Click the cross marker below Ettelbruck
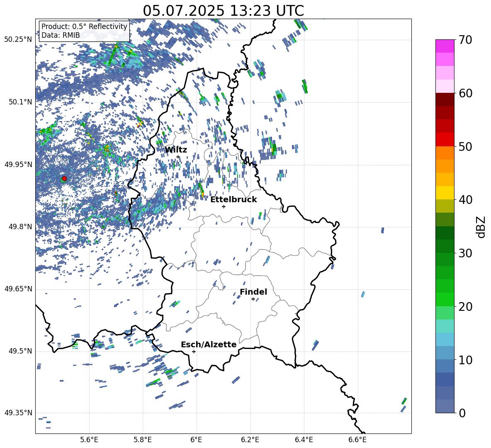 click(x=224, y=206)
